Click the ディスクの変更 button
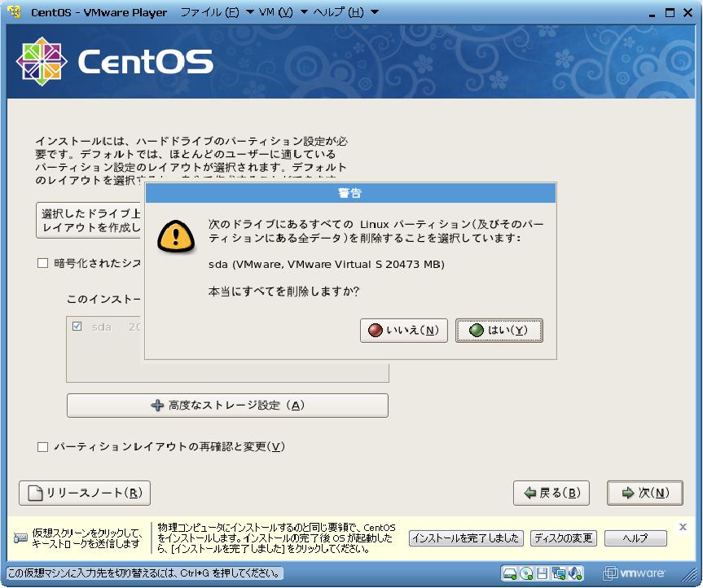The height and width of the screenshot is (588, 703). [x=564, y=538]
